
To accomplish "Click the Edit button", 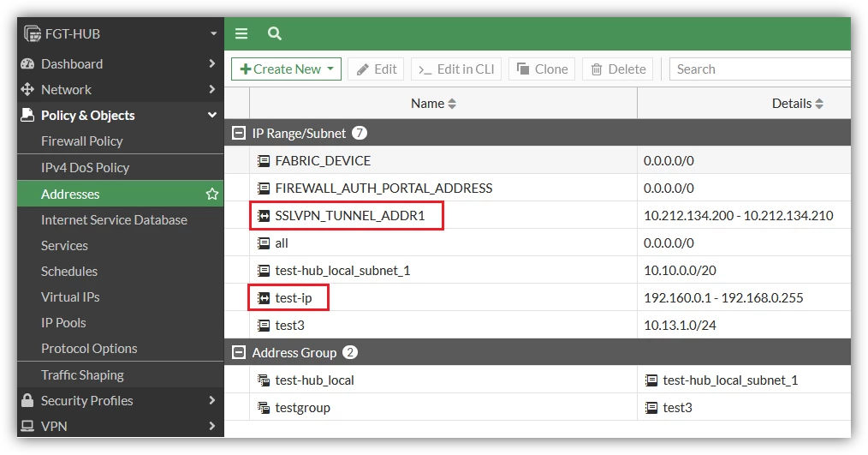I will coord(376,69).
